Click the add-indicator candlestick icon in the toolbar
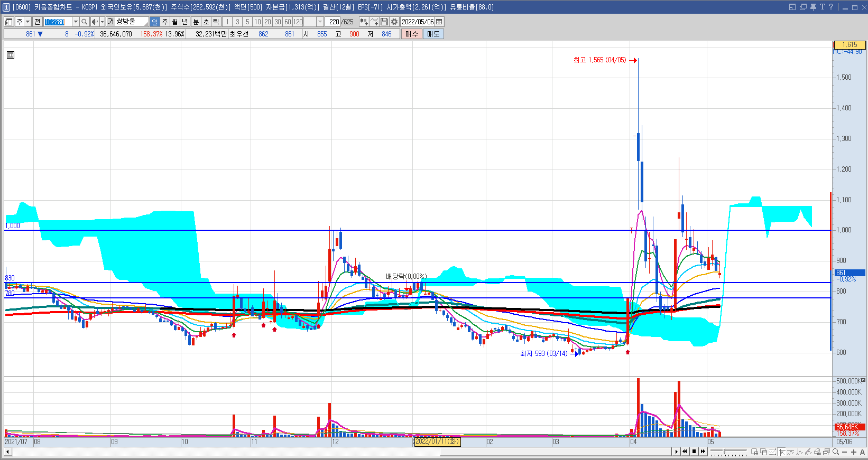Viewport: 868px width, 460px height. pos(364,22)
